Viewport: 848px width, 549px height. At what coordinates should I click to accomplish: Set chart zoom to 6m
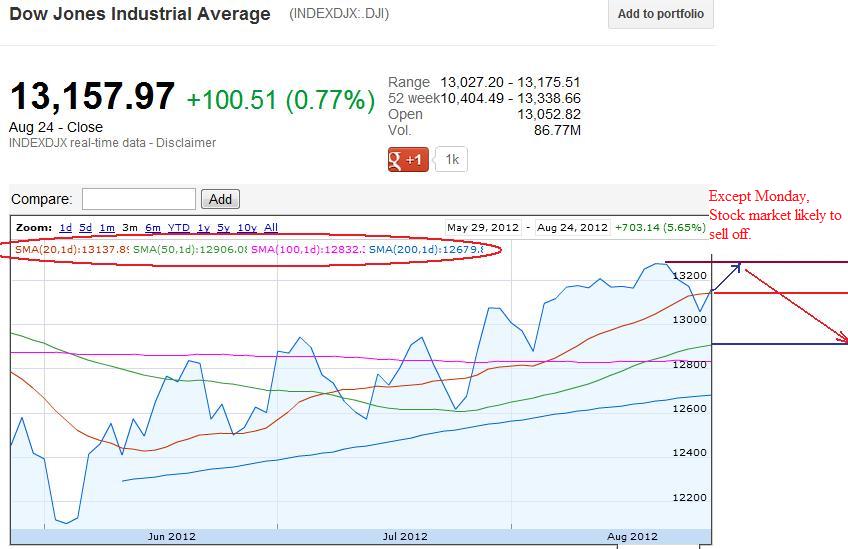tap(153, 228)
